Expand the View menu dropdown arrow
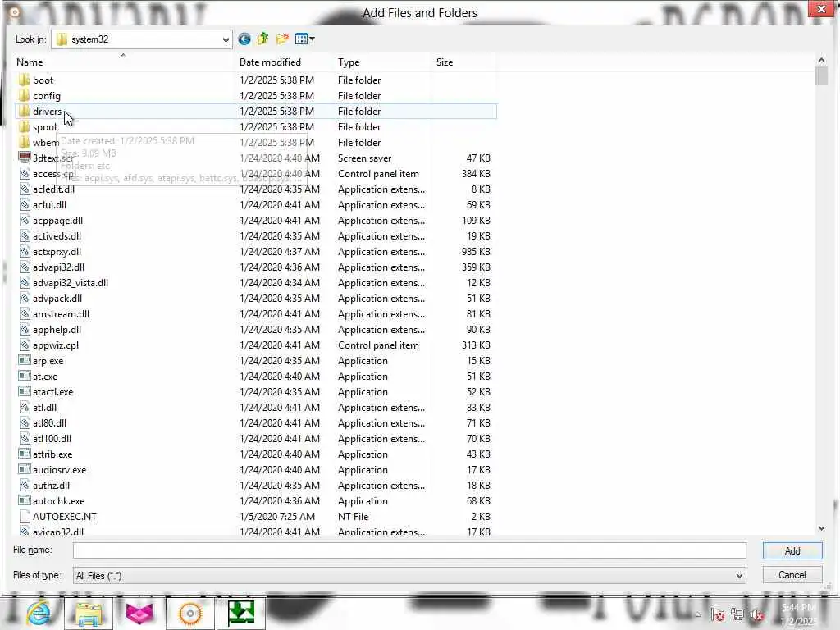The width and height of the screenshot is (840, 630). [x=313, y=39]
